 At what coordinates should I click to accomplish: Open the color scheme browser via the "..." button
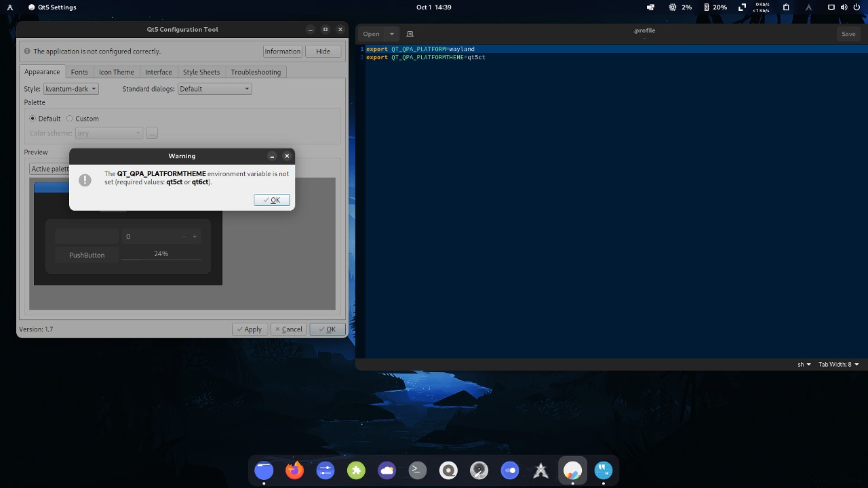click(x=151, y=133)
